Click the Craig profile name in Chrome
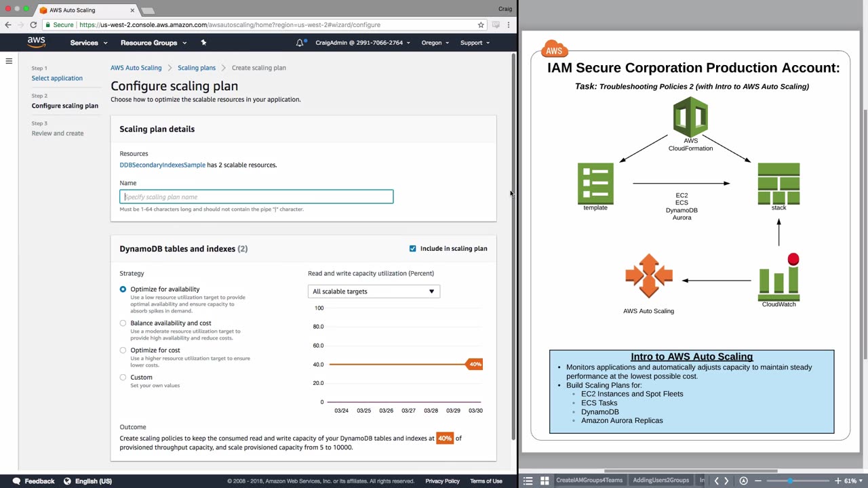Viewport: 868px width, 488px height. [x=505, y=9]
